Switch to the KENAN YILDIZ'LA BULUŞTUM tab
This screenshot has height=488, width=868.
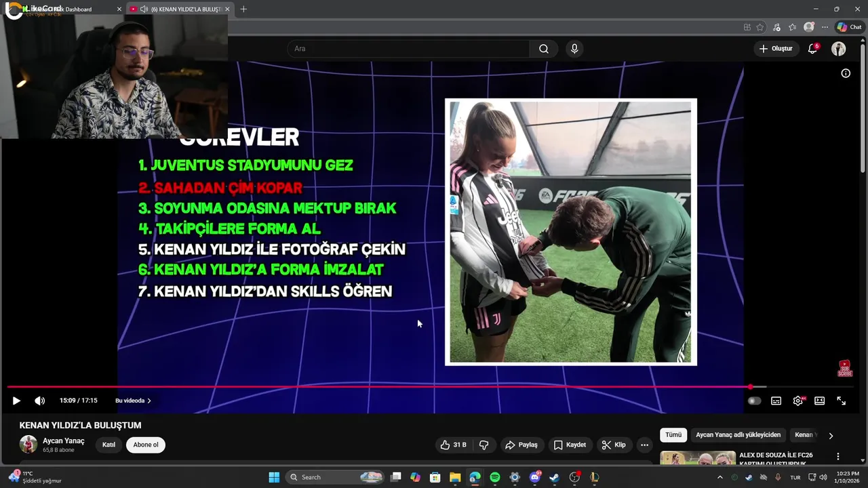click(x=180, y=9)
